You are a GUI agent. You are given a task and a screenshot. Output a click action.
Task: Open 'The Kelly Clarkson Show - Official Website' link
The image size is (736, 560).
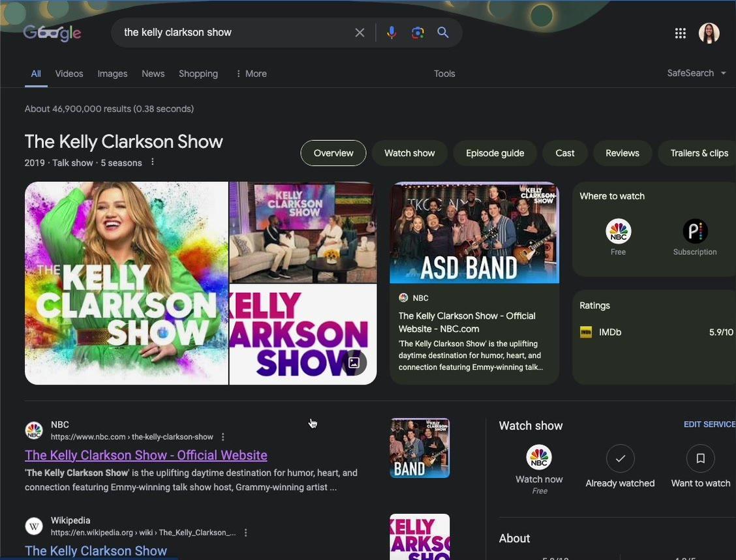point(146,455)
